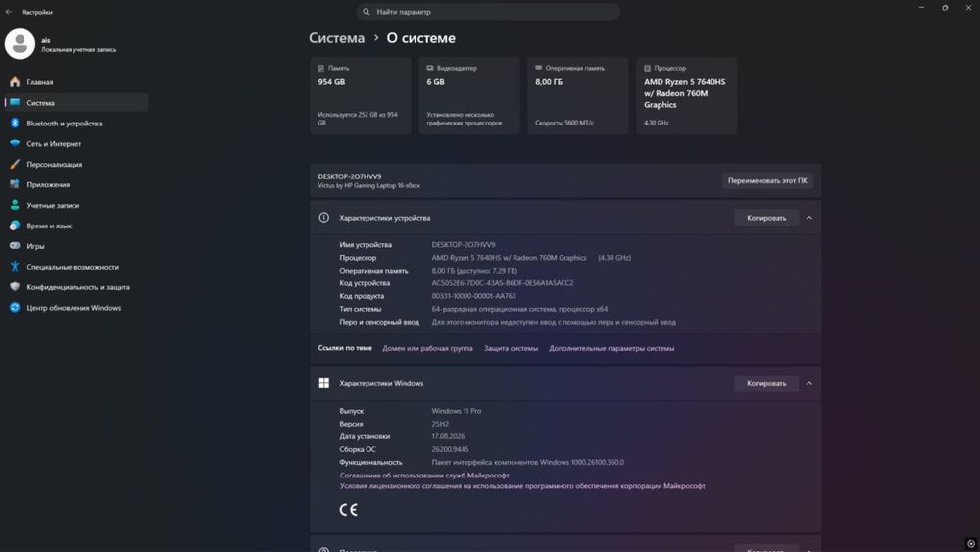
Task: Open the Видеоадаптер 6 GB card
Action: click(469, 96)
